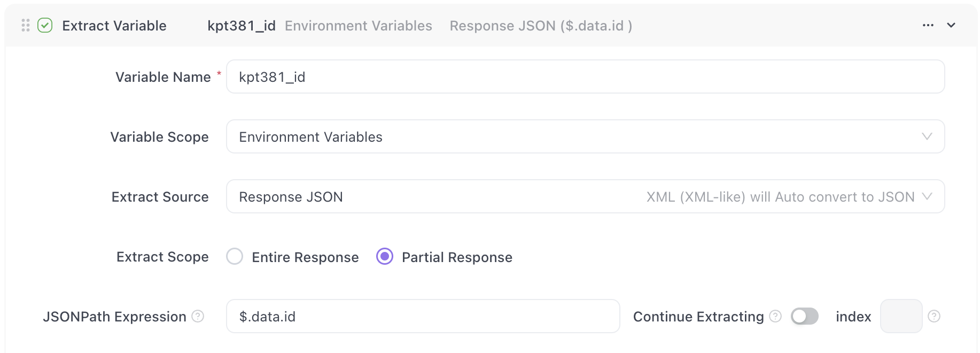Click the Continue Extracting help icon
The image size is (980, 353).
775,316
